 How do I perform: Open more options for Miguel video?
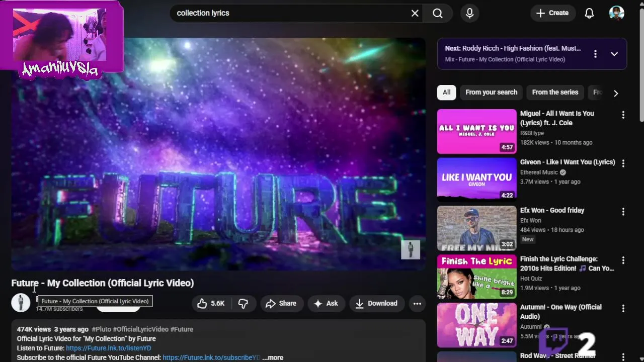pos(623,115)
